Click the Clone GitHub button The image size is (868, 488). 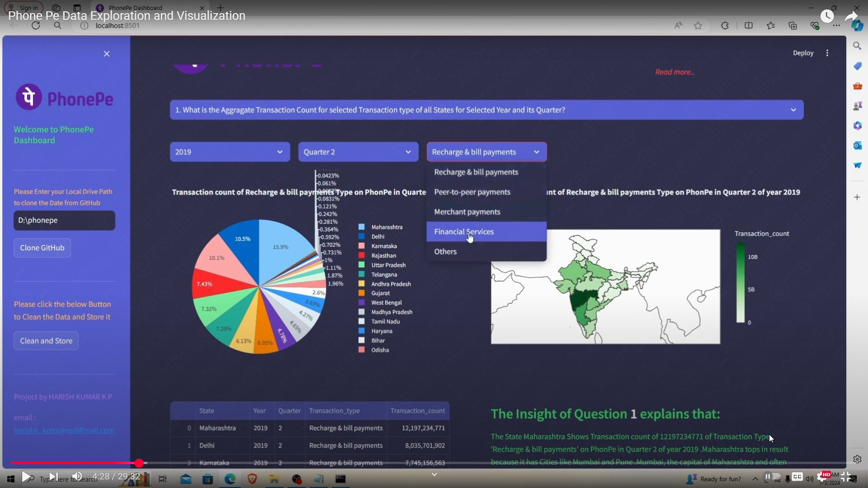[42, 248]
